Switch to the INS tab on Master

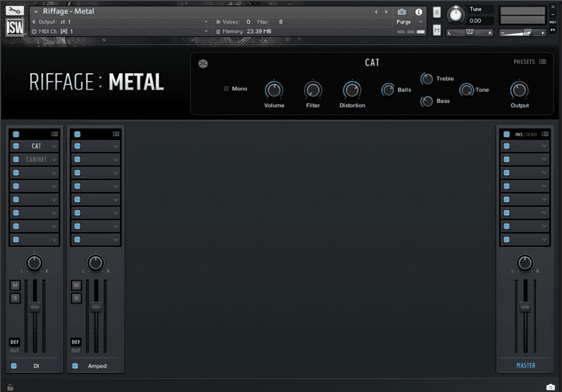click(519, 134)
